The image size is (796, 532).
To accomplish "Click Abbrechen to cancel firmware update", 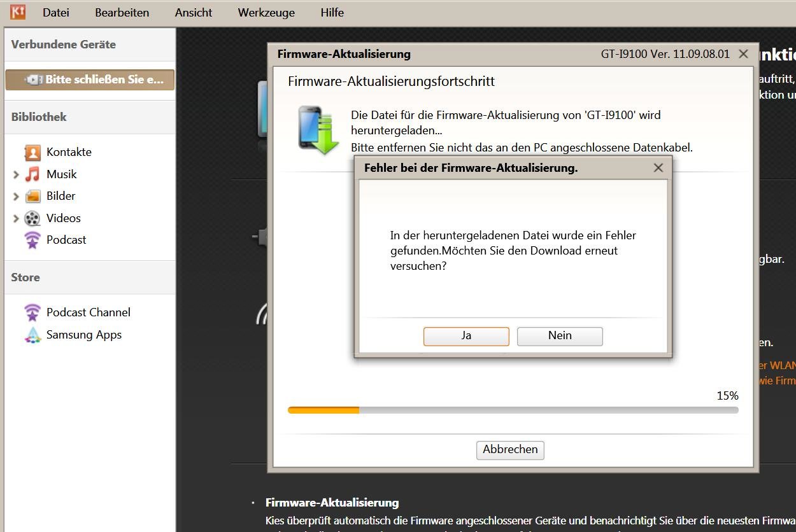I will [510, 450].
